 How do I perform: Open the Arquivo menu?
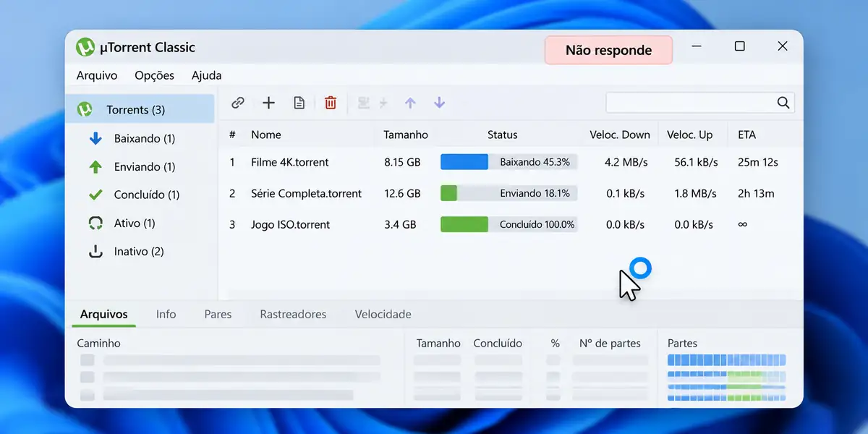point(97,75)
